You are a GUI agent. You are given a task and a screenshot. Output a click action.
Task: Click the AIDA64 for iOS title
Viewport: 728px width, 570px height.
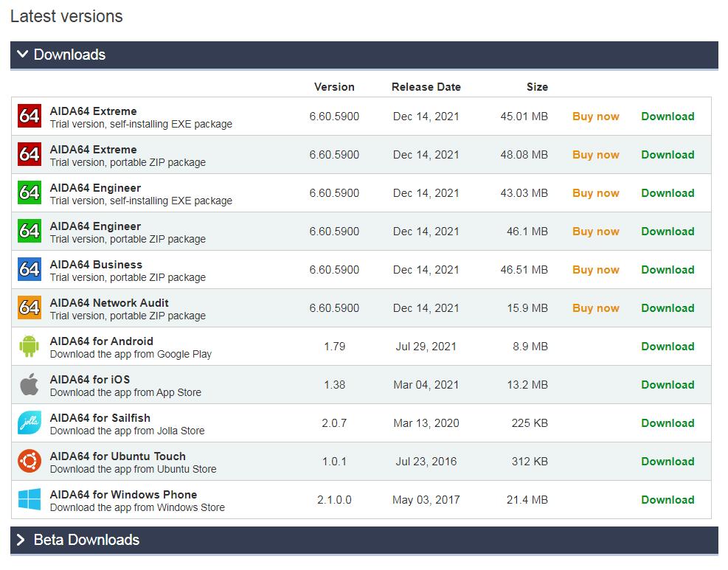click(x=90, y=379)
